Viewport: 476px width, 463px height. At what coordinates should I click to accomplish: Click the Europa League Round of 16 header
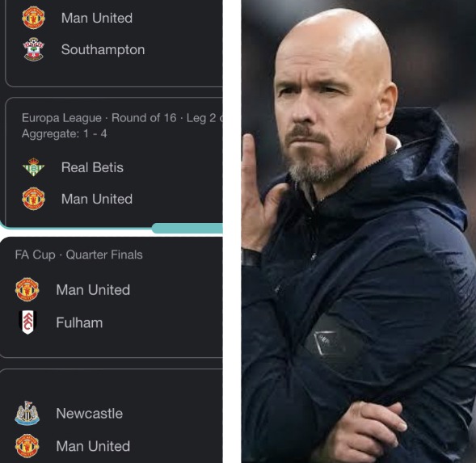coord(122,118)
